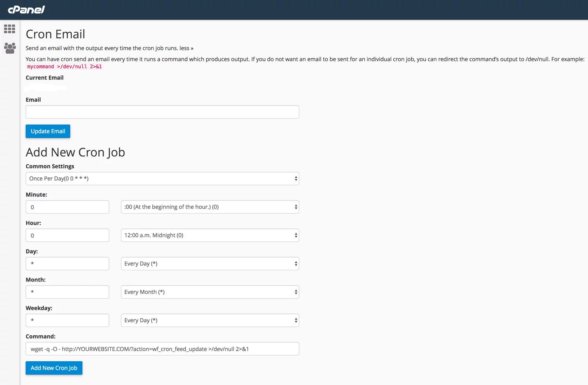Click inside the Email input field
This screenshot has height=385, width=588.
click(162, 112)
